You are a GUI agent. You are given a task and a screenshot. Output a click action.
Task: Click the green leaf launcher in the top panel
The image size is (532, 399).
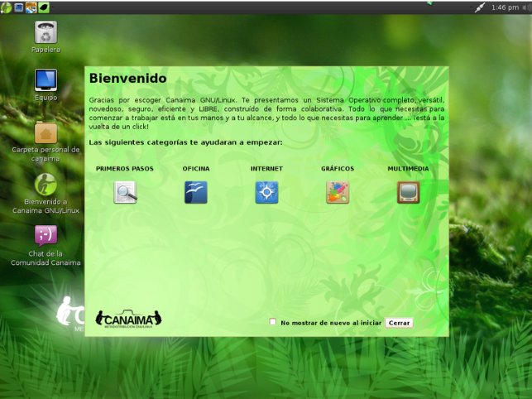pyautogui.click(x=44, y=7)
